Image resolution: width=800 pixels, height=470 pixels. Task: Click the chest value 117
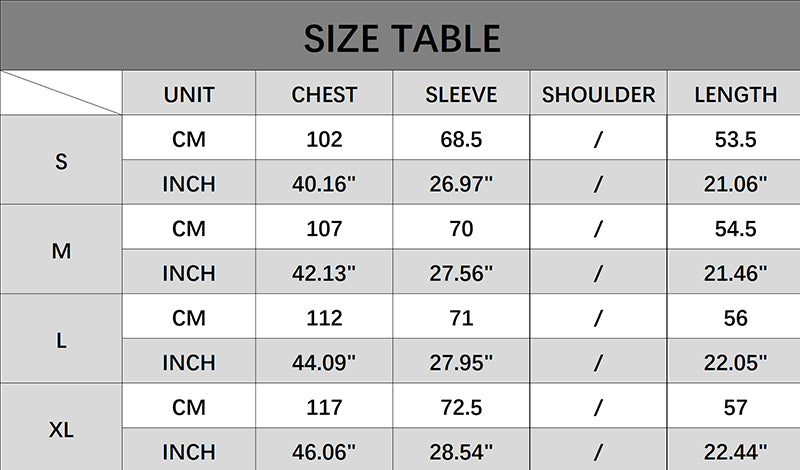coord(324,408)
